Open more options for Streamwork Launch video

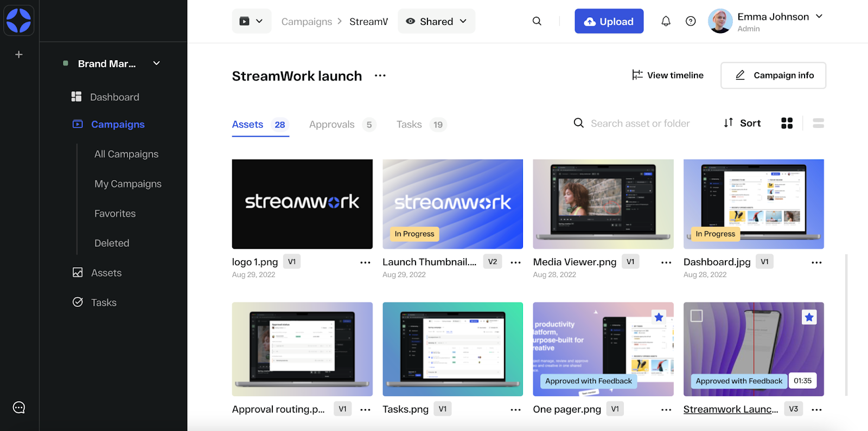816,410
